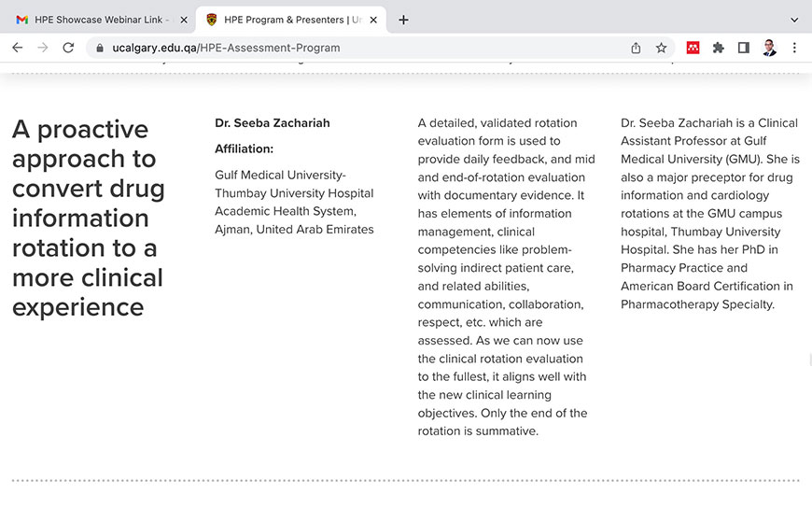The image size is (812, 508).
Task: Bookmark this page with the star icon
Action: (x=662, y=48)
